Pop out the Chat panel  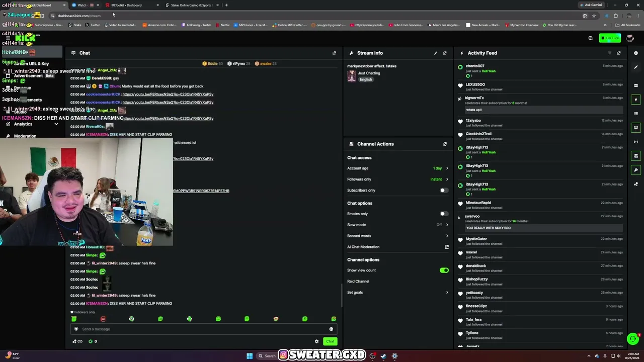pyautogui.click(x=334, y=53)
